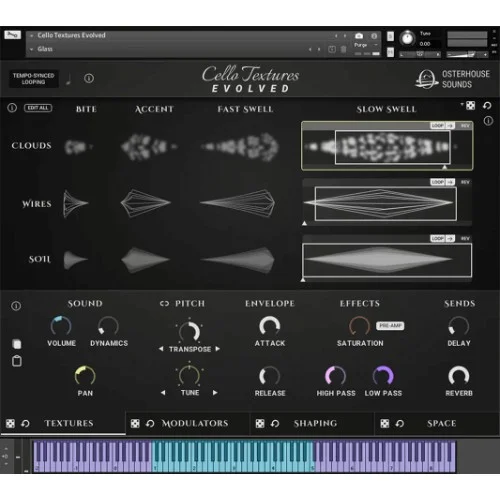The width and height of the screenshot is (500, 500).
Task: Open the info icon below the textures reset arrow
Action: [x=488, y=121]
